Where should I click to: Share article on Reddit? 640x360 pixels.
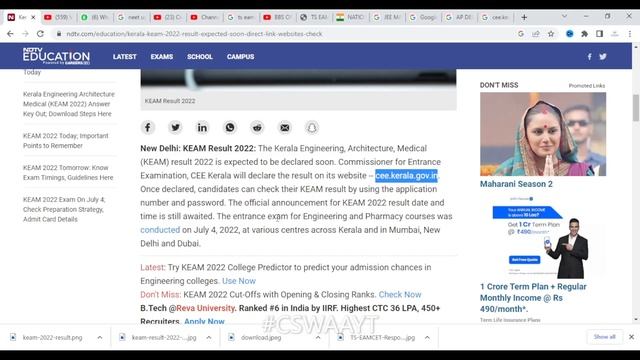(x=257, y=128)
